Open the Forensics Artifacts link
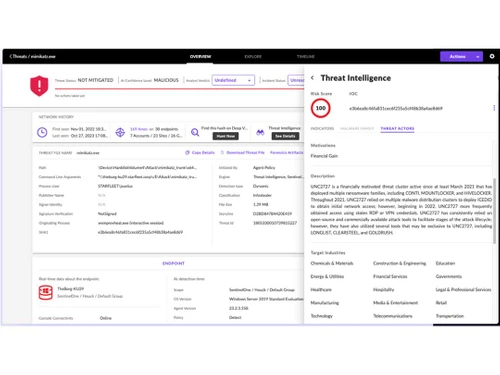The width and height of the screenshot is (500, 375). [x=287, y=153]
